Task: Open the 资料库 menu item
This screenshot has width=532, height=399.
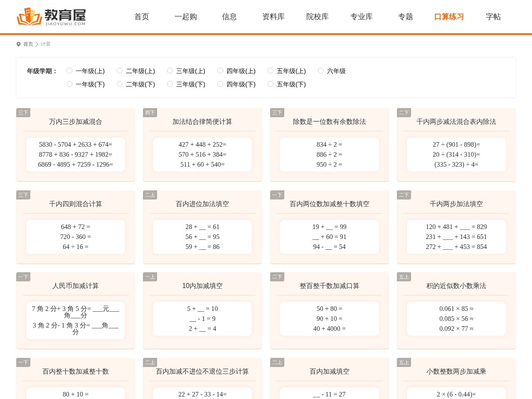Action: (273, 17)
